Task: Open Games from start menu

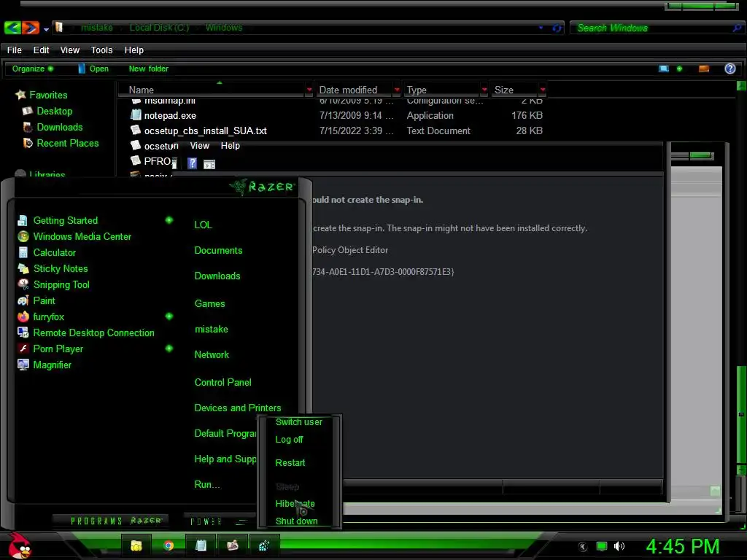Action: pos(209,303)
